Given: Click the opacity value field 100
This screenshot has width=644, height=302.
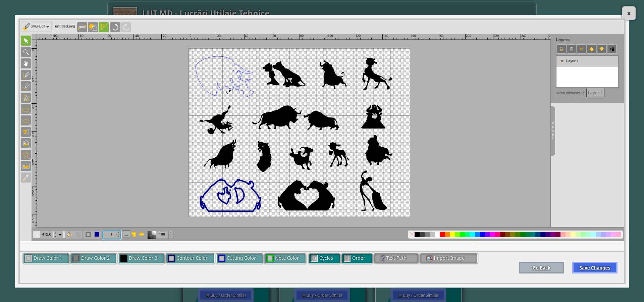Looking at the screenshot, I should pos(162,235).
